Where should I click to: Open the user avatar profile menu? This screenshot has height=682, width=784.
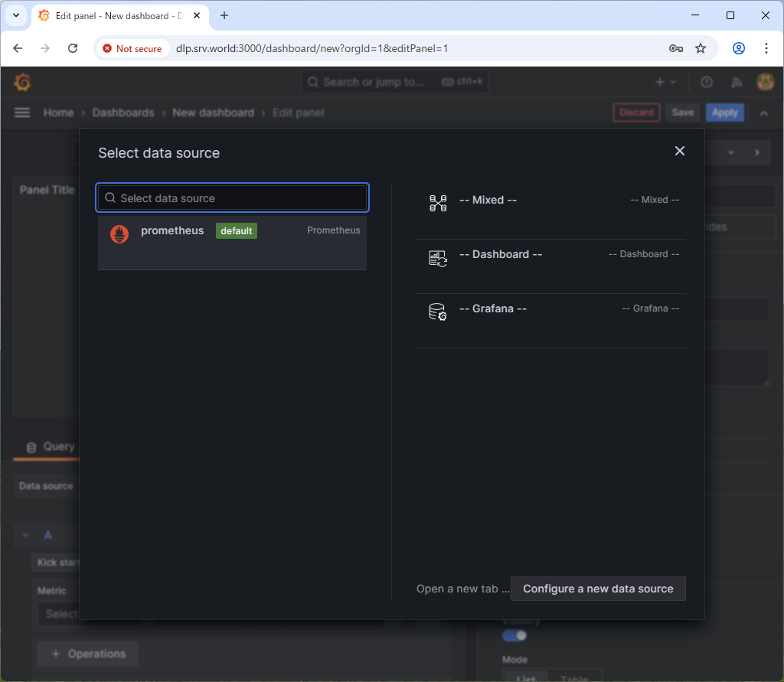(x=765, y=82)
